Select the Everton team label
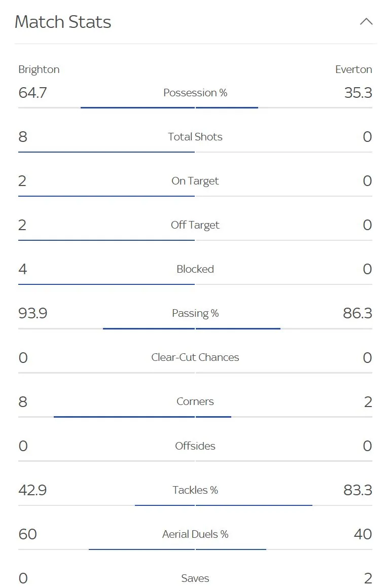Screen dimensions: 390x588 [x=353, y=69]
